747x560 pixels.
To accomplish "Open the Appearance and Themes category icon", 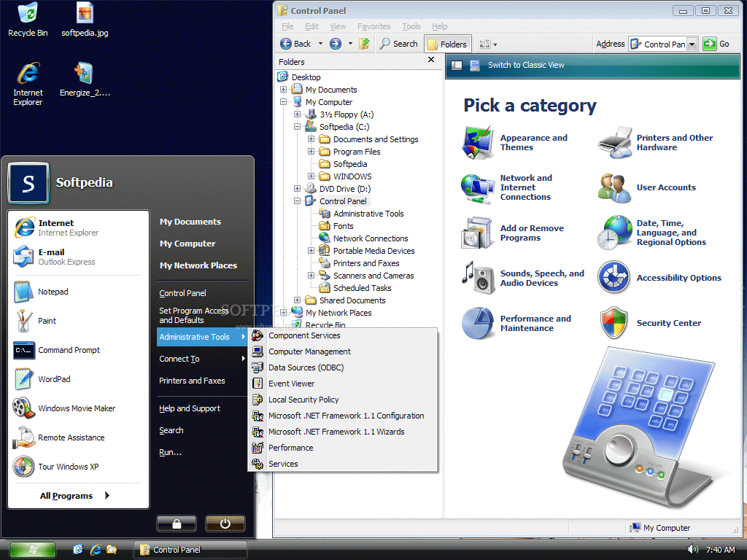I will point(477,142).
